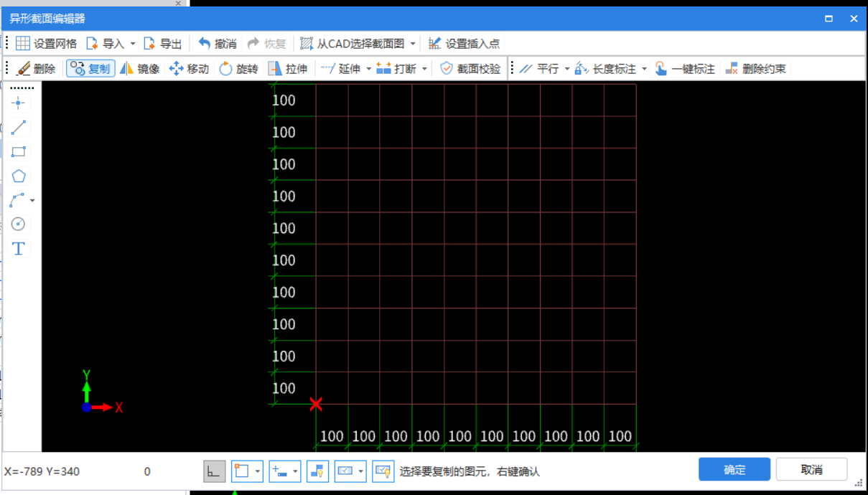
Task: Open the snap rectangle dropdown arrow
Action: (258, 471)
